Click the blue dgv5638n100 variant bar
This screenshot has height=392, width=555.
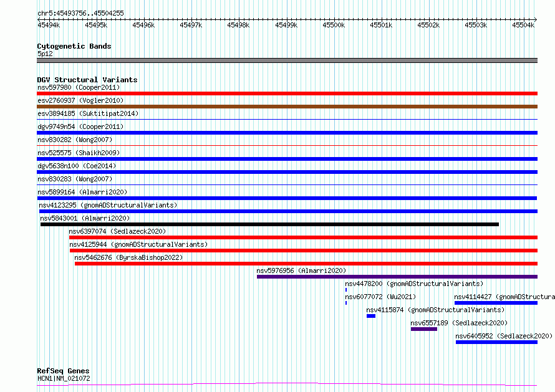(287, 172)
